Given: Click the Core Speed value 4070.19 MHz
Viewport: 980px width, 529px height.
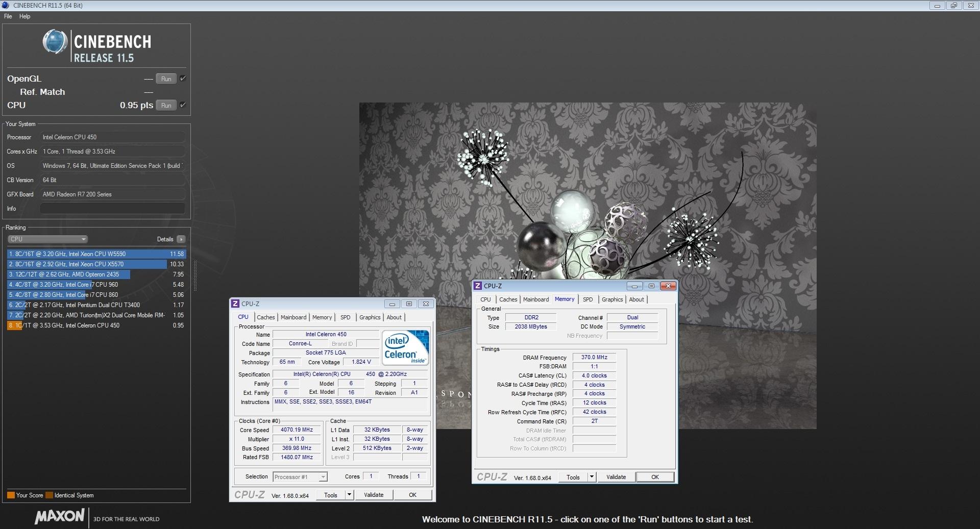Looking at the screenshot, I should [297, 430].
